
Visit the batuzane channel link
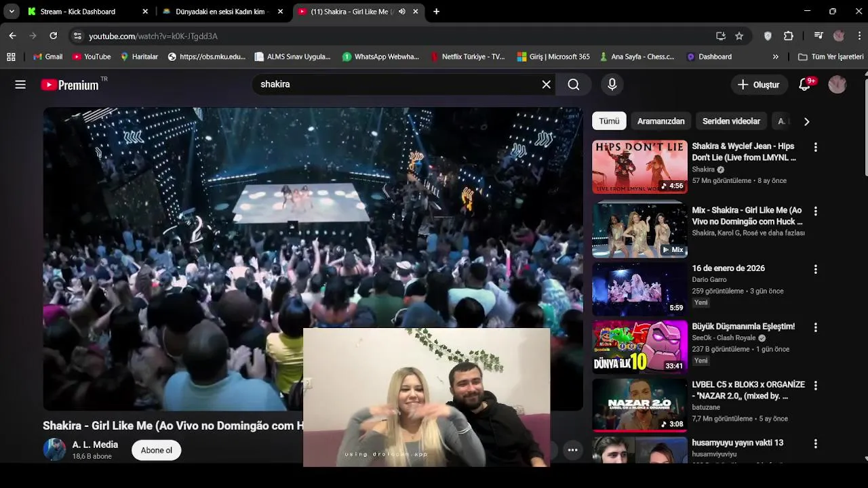click(706, 407)
